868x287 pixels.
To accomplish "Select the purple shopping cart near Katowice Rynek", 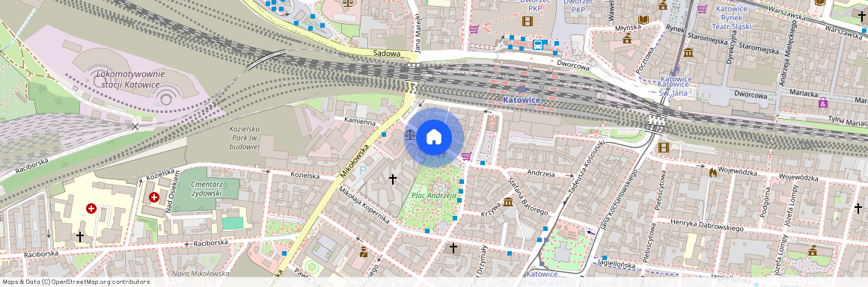I will [x=703, y=10].
